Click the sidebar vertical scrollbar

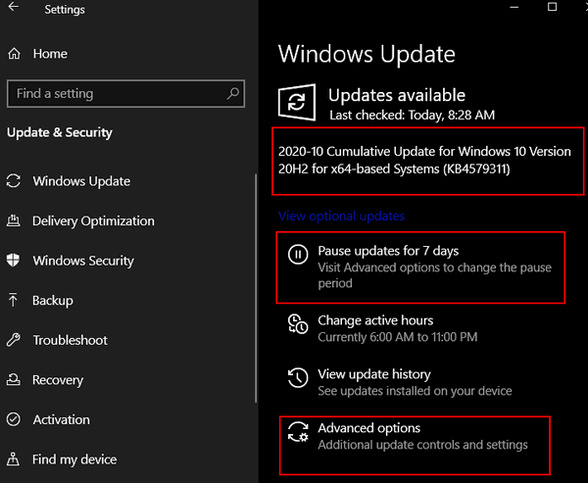coord(256,288)
